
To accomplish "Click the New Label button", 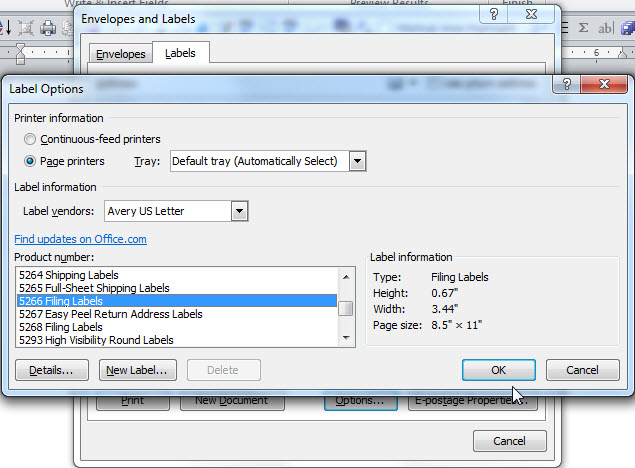I will click(x=138, y=370).
